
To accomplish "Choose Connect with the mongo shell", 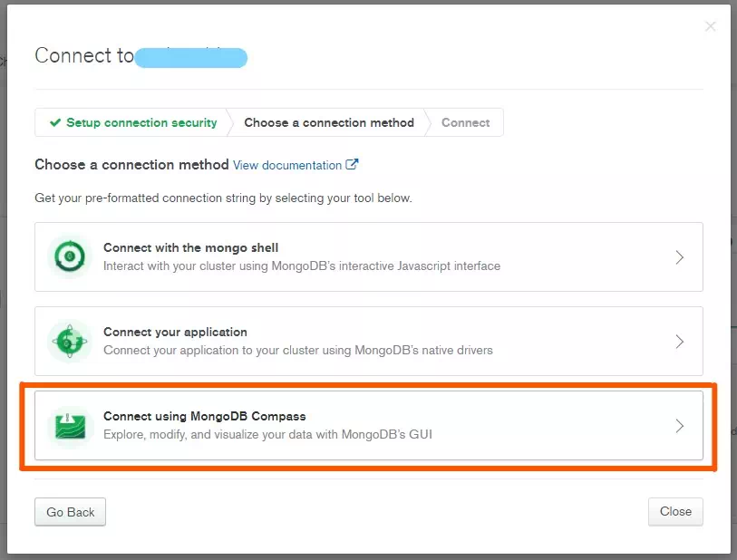I will 368,257.
